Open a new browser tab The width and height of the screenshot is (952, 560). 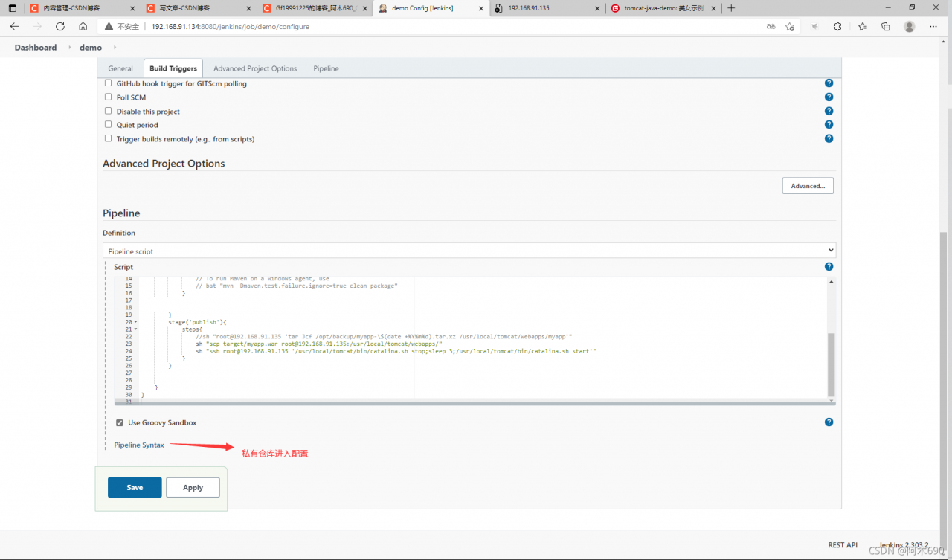[x=731, y=8]
